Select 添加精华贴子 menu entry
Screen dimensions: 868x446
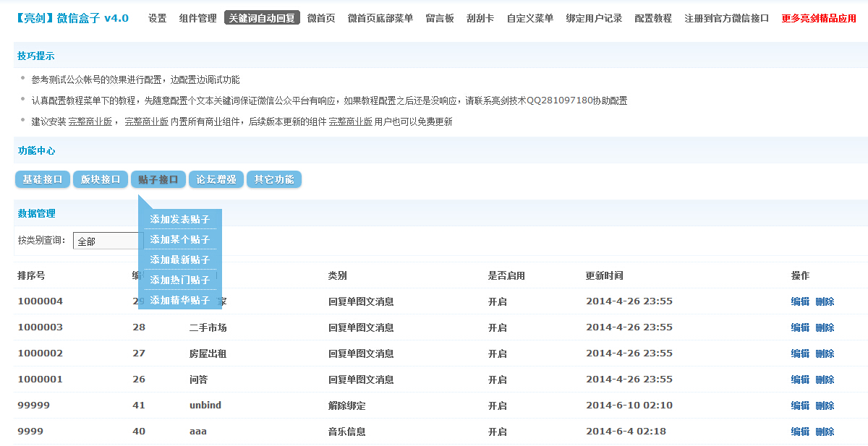[x=179, y=300]
